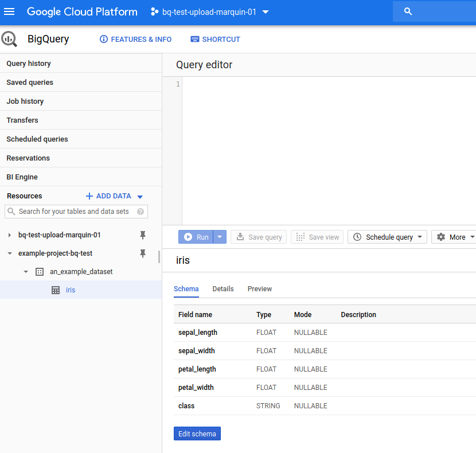The height and width of the screenshot is (453, 476).
Task: Click the an_example_dataset dataset icon
Action: point(40,272)
